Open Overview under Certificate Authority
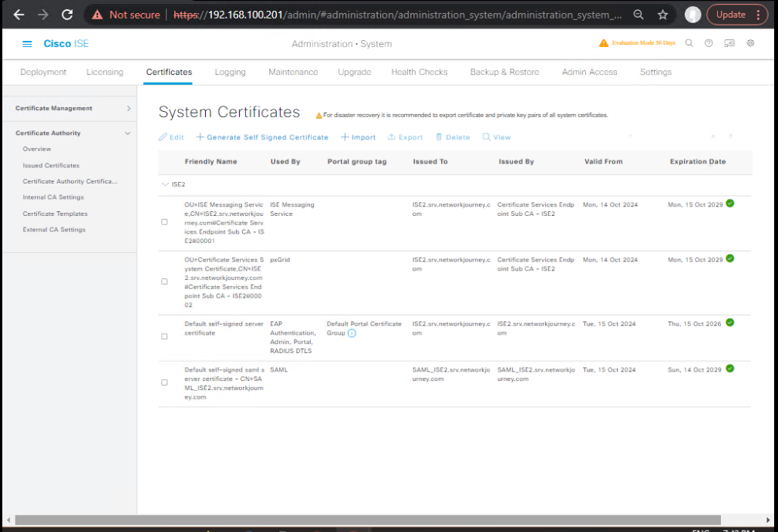Image resolution: width=778 pixels, height=532 pixels. [x=37, y=149]
